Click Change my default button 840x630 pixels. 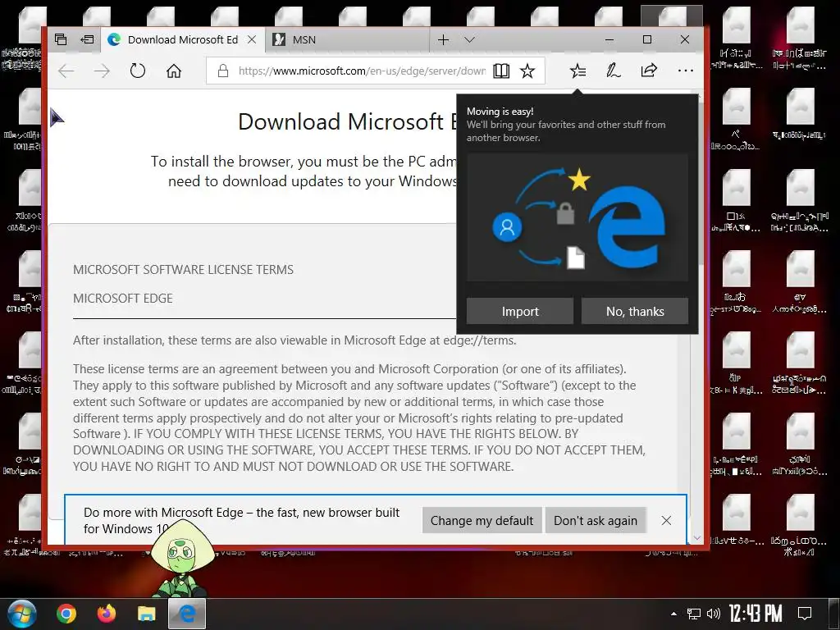pos(482,521)
